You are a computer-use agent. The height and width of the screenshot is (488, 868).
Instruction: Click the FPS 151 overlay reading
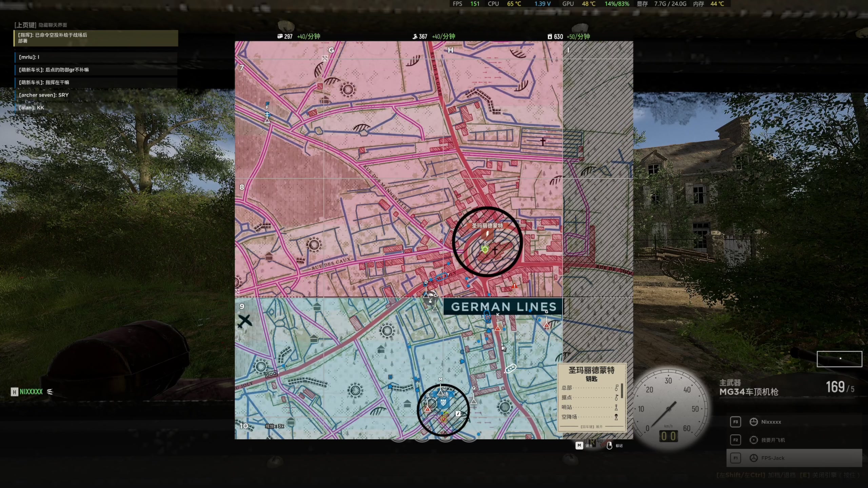(466, 4)
